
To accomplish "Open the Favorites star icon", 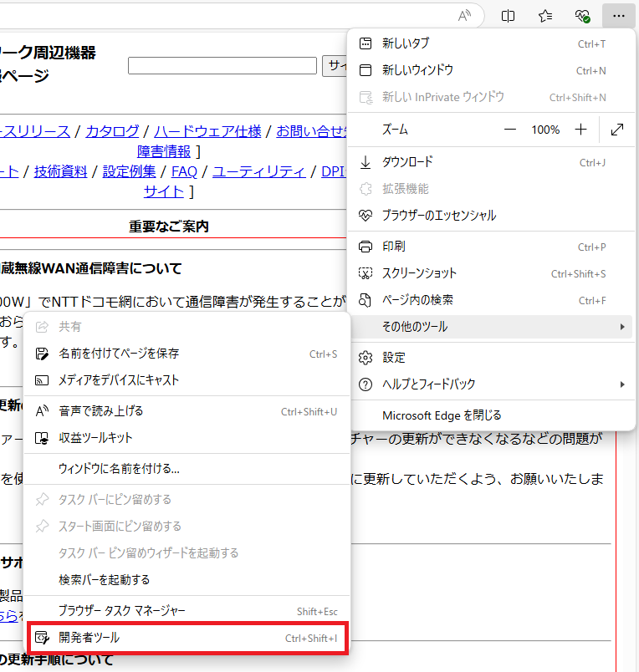I will [x=545, y=16].
